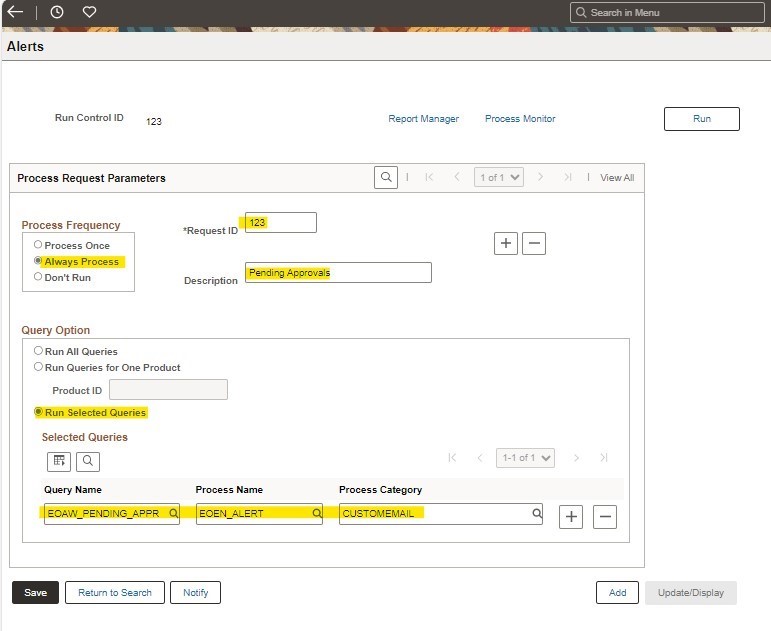This screenshot has width=771, height=631.
Task: Open the recently visited clock icon
Action: 57,12
